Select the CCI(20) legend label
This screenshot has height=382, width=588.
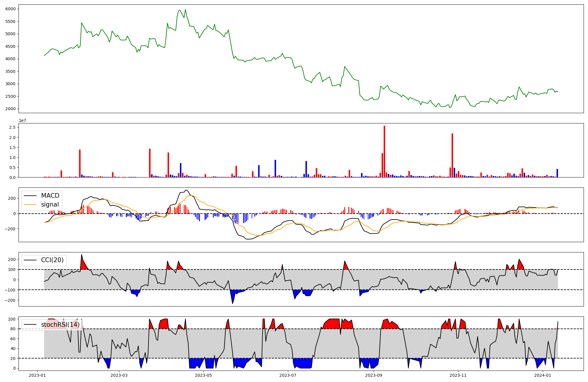click(52, 260)
